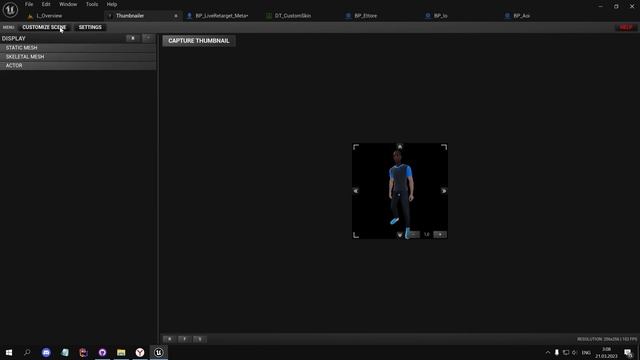This screenshot has height=360, width=640.
Task: Expand the Actor category
Action: (x=78, y=65)
